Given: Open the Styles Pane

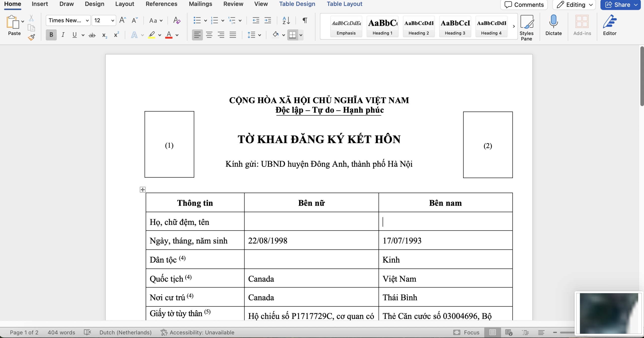Looking at the screenshot, I should pos(527,28).
